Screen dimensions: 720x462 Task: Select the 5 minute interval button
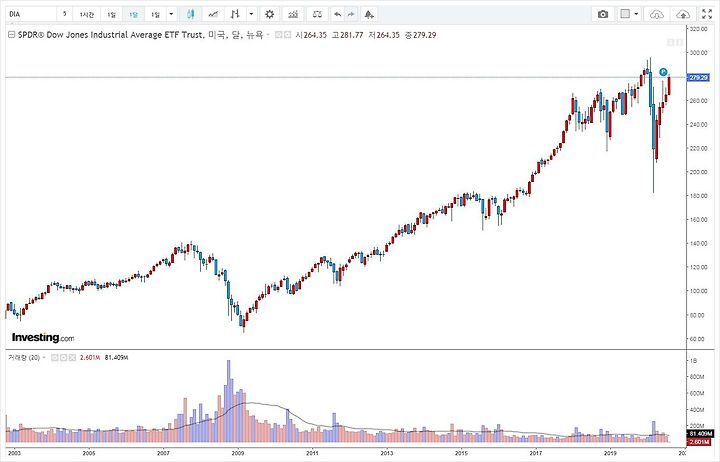[x=65, y=14]
